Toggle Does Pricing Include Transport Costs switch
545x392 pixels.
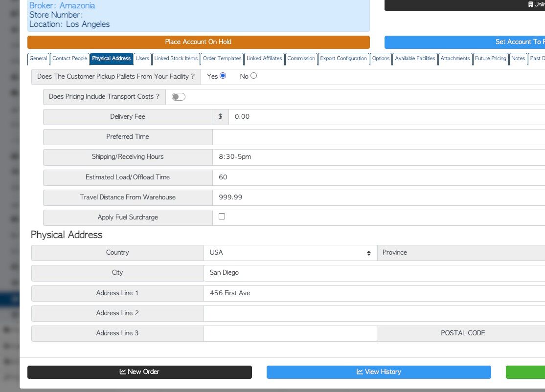pos(178,97)
